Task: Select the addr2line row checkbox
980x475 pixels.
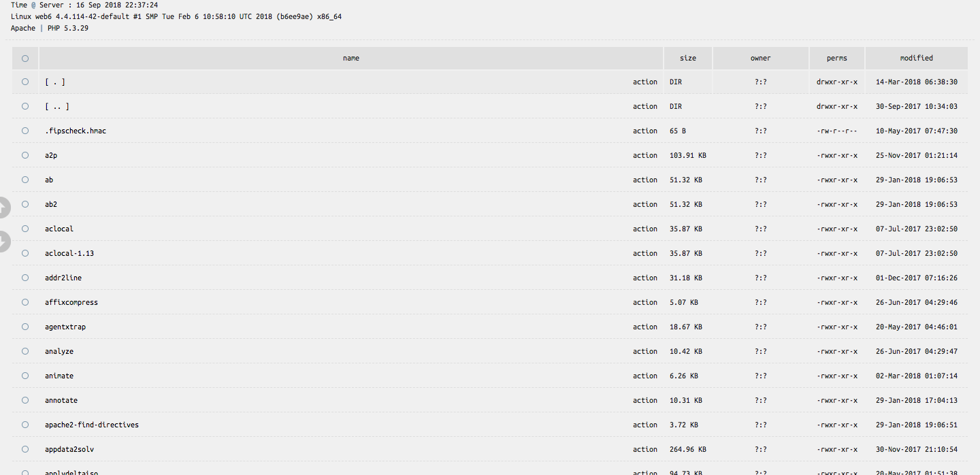Action: point(25,278)
